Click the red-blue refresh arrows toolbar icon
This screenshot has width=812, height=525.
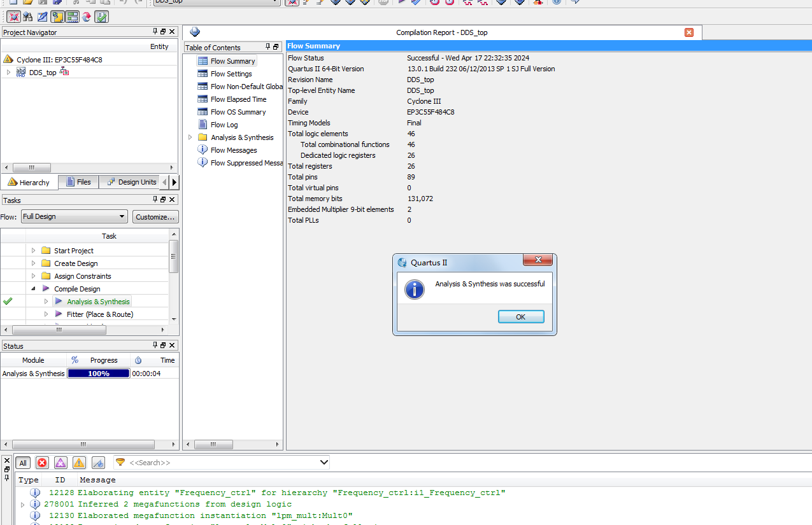point(87,17)
